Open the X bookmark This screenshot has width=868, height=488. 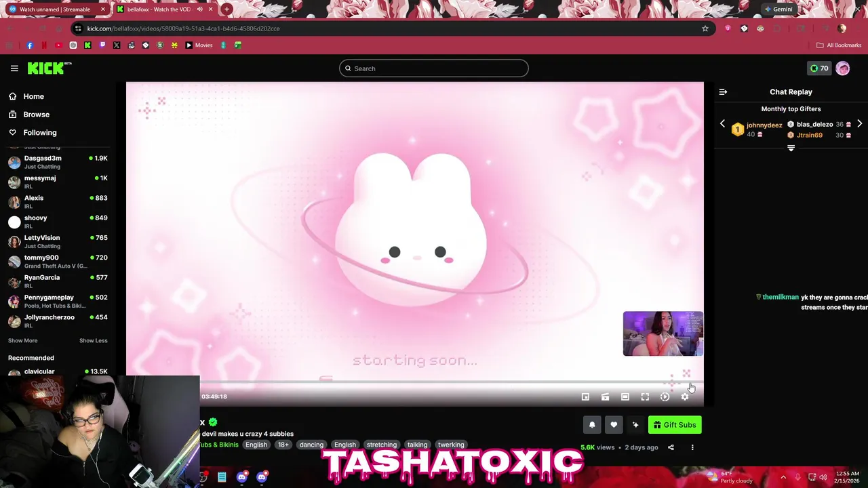(117, 45)
